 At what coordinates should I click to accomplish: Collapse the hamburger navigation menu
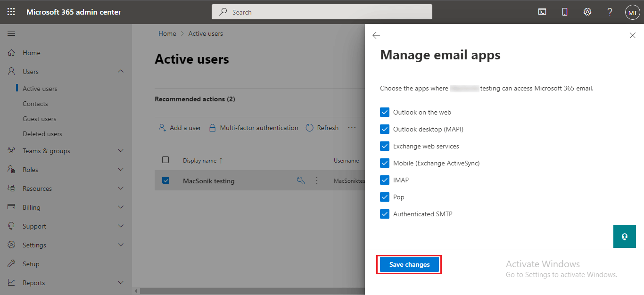coord(11,34)
